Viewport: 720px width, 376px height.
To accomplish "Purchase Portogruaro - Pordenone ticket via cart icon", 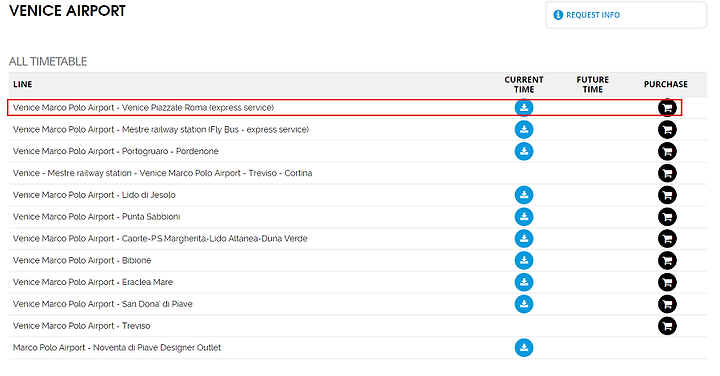I will (667, 151).
